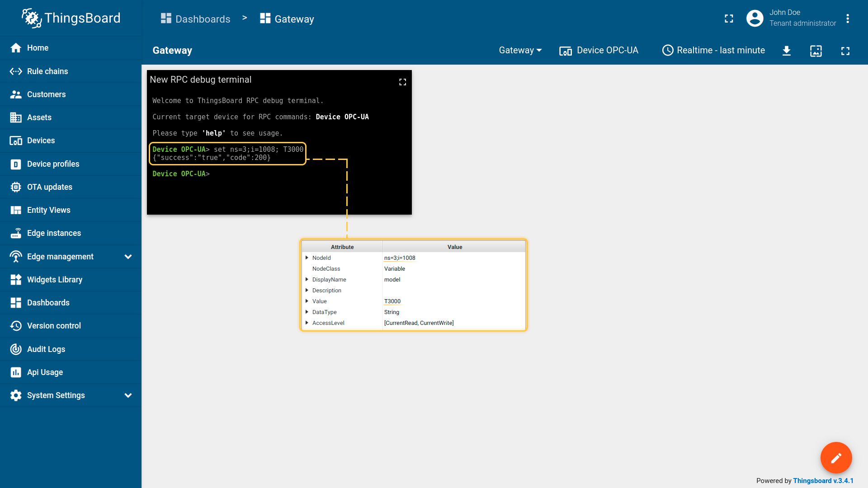Go to Home menu item

[x=71, y=48]
